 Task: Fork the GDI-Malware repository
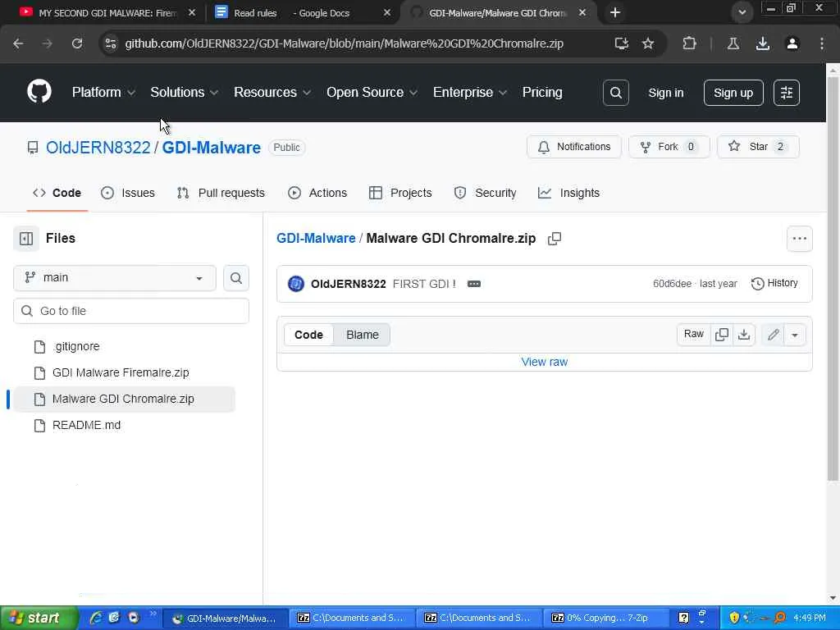point(669,147)
